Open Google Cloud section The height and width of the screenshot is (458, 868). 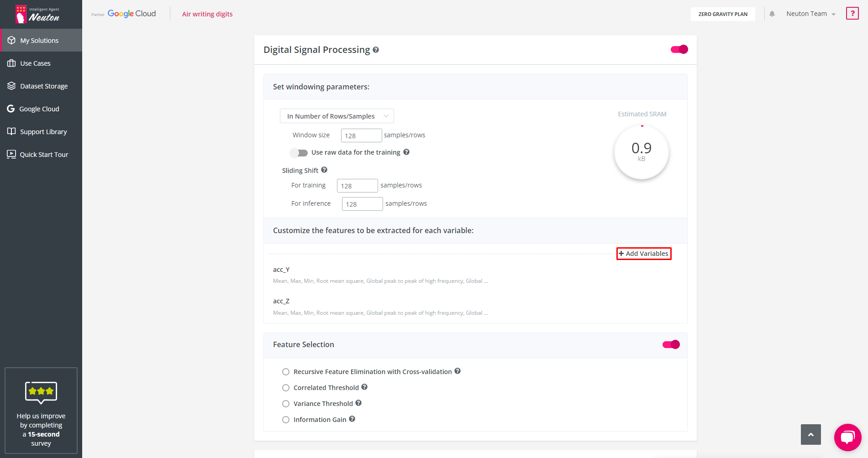(41, 109)
